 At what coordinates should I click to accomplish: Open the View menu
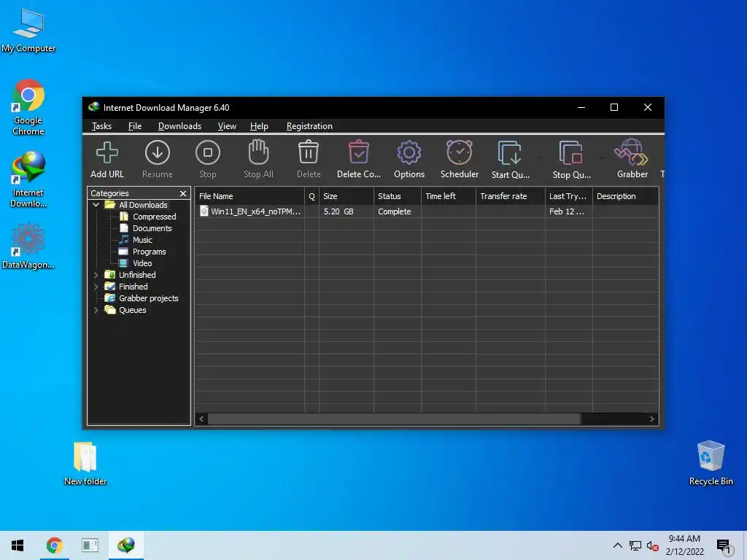227,126
